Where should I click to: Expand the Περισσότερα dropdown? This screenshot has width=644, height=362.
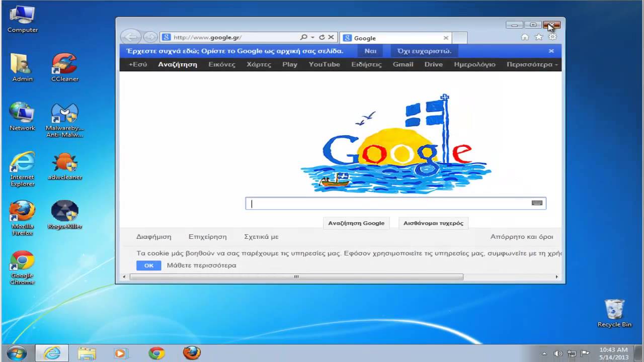[x=532, y=64]
